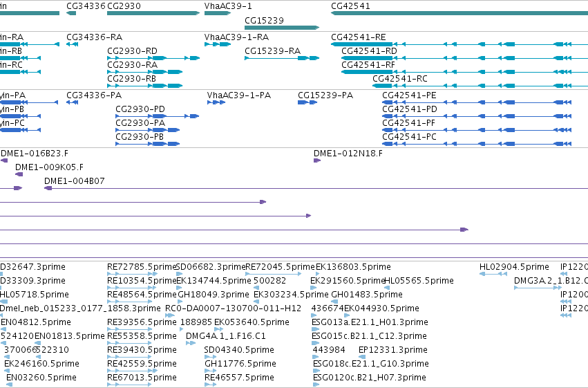Select BAC end DME1-009K05.F
The image size is (588, 388).
(x=49, y=167)
